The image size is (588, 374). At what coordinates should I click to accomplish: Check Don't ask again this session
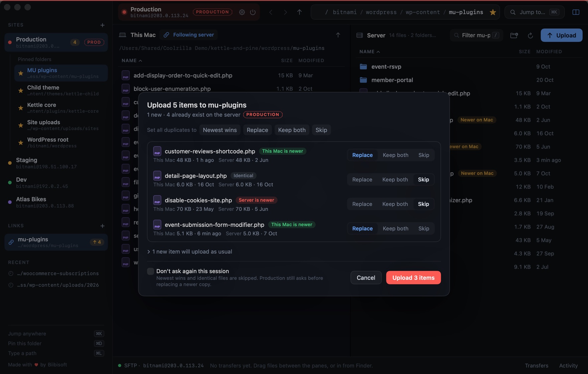click(x=150, y=271)
